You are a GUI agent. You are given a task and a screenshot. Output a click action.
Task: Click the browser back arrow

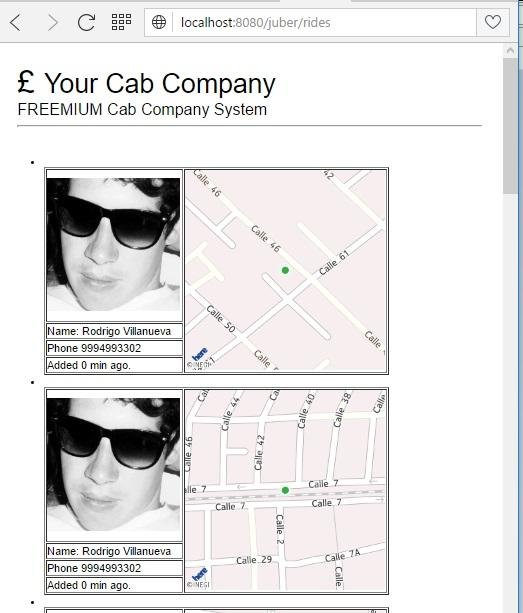[16, 22]
